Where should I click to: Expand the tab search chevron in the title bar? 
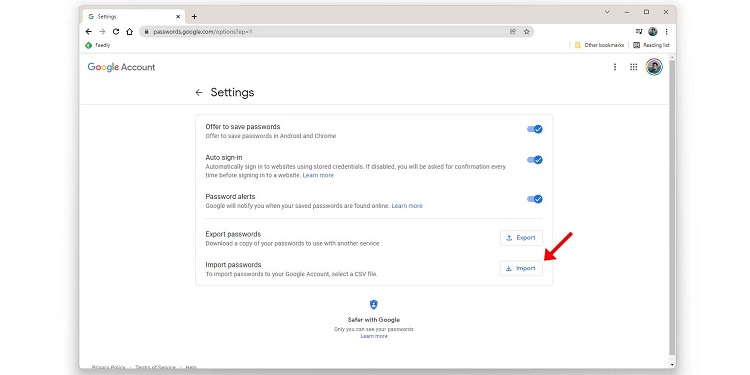tap(607, 12)
